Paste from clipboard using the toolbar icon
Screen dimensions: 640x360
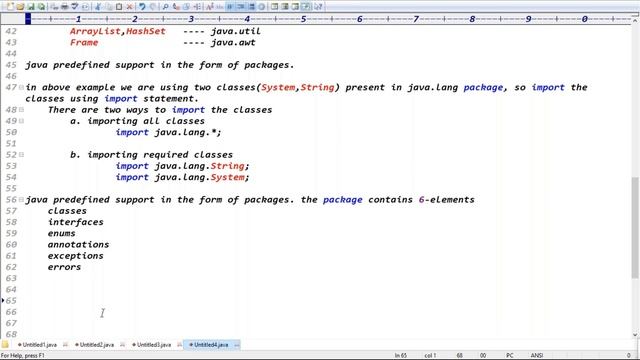pos(118,7)
